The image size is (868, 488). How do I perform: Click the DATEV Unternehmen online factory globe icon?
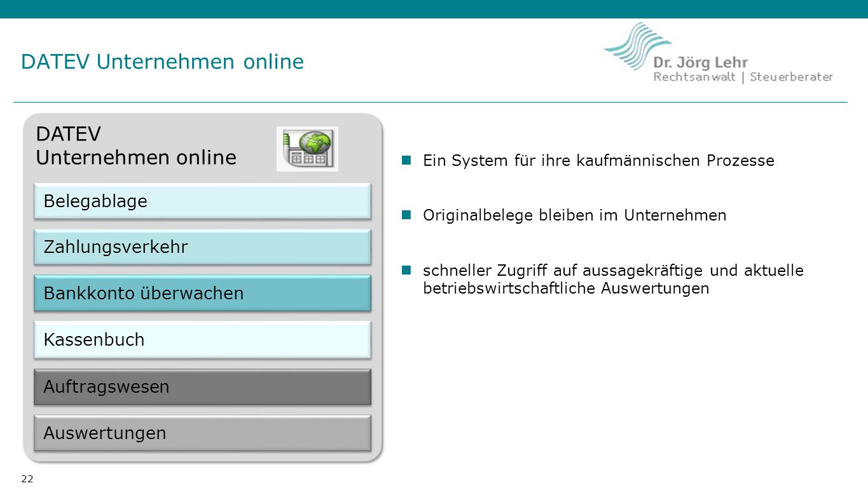point(307,149)
